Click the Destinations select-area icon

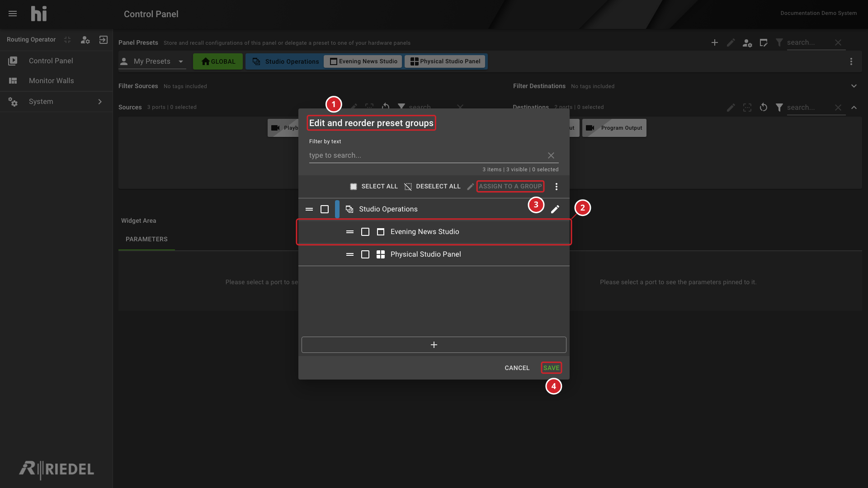pyautogui.click(x=747, y=108)
